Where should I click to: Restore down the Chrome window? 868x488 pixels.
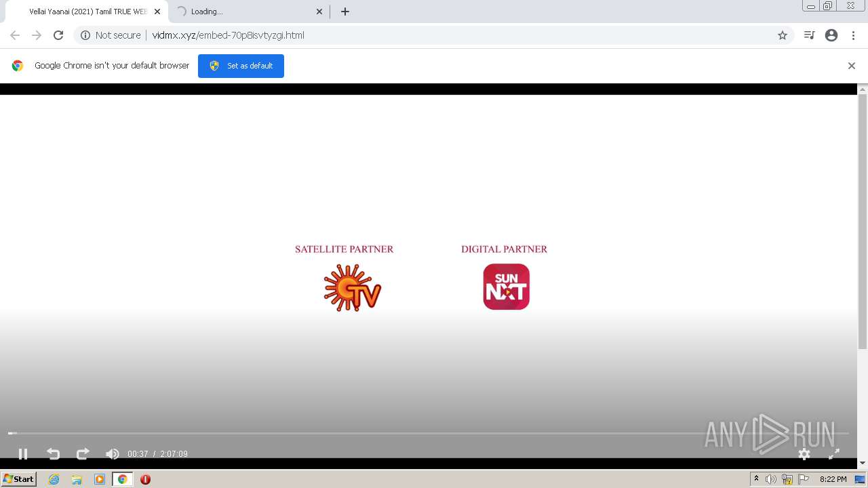pos(828,6)
